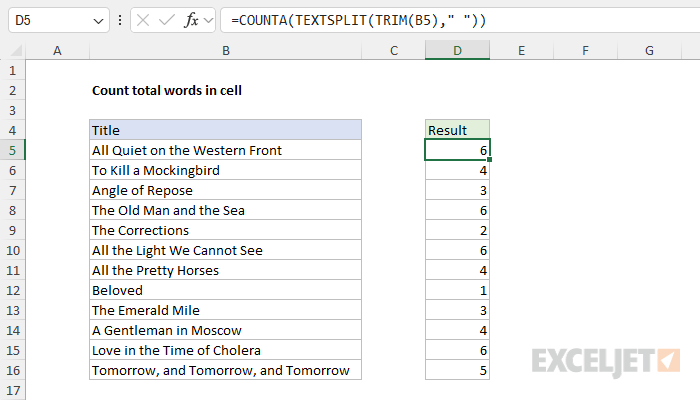This screenshot has width=700, height=400.
Task: Click the Select All corner triangle
Action: pyautogui.click(x=16, y=50)
